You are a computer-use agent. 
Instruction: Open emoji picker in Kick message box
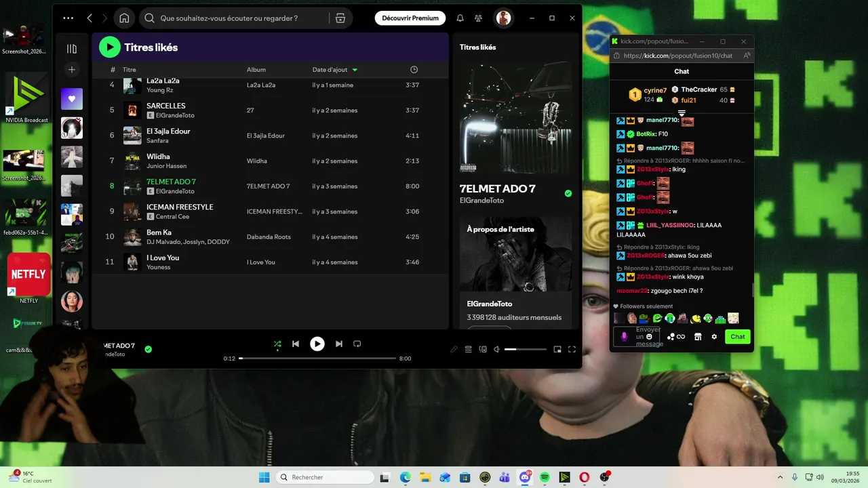click(649, 337)
